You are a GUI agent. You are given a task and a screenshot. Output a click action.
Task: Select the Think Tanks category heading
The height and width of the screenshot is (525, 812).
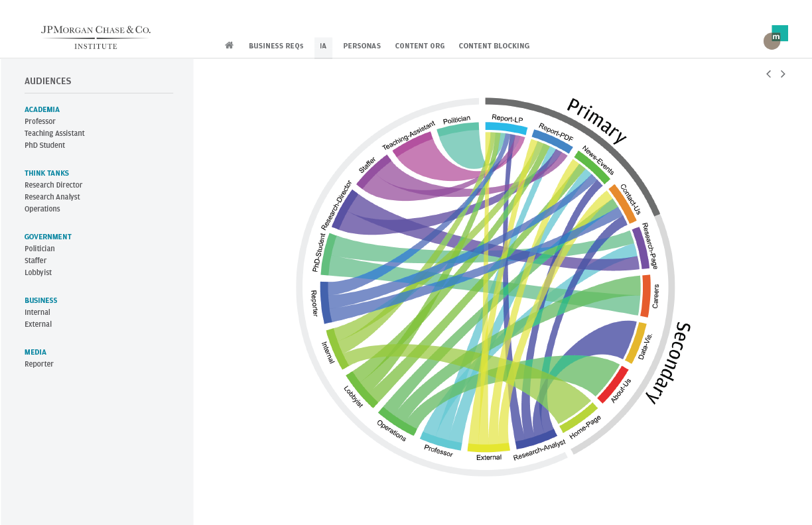pyautogui.click(x=46, y=173)
